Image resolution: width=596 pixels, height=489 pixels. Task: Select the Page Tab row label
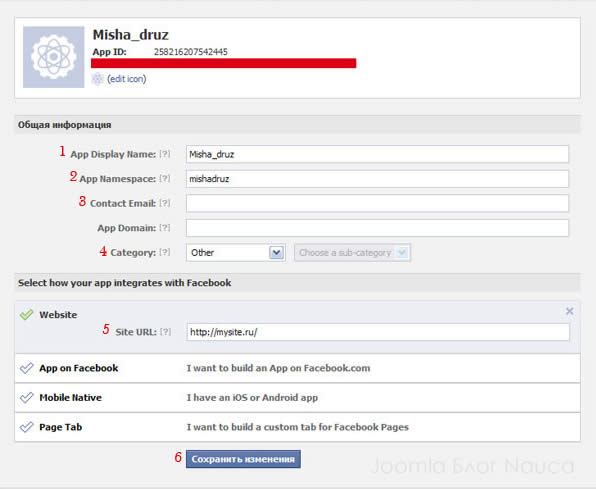pyautogui.click(x=61, y=427)
